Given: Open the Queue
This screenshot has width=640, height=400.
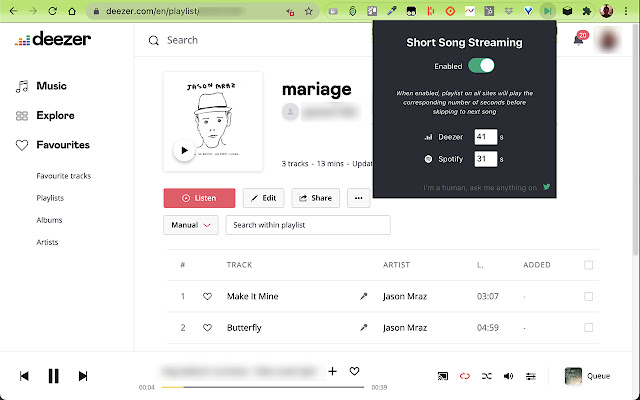Looking at the screenshot, I should (x=587, y=376).
